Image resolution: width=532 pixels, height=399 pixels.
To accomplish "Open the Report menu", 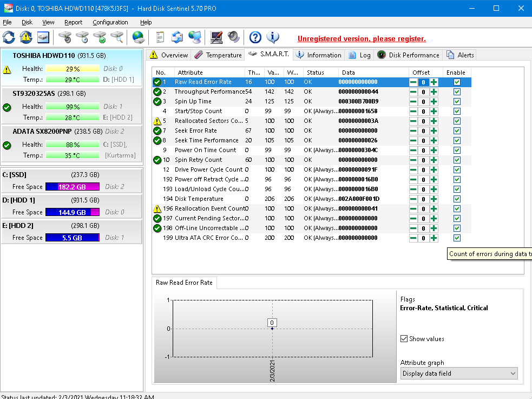I will click(73, 22).
